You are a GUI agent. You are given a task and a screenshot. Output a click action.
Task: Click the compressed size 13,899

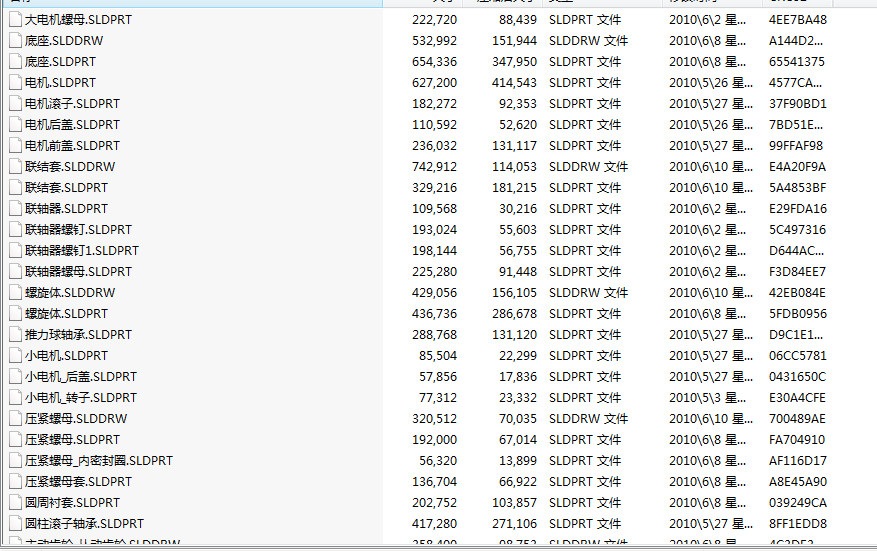tap(518, 460)
